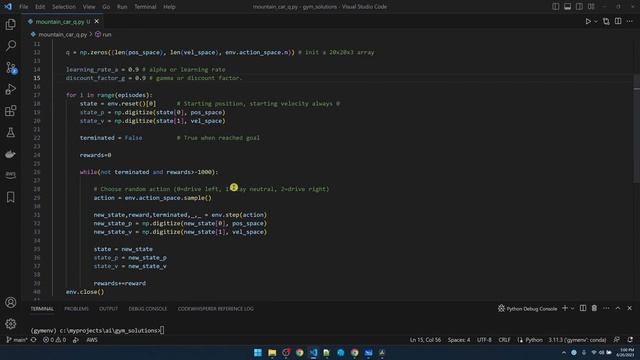This screenshot has width=640, height=360.
Task: Open Customize Layout icon in title bar
Action: pyautogui.click(x=591, y=7)
